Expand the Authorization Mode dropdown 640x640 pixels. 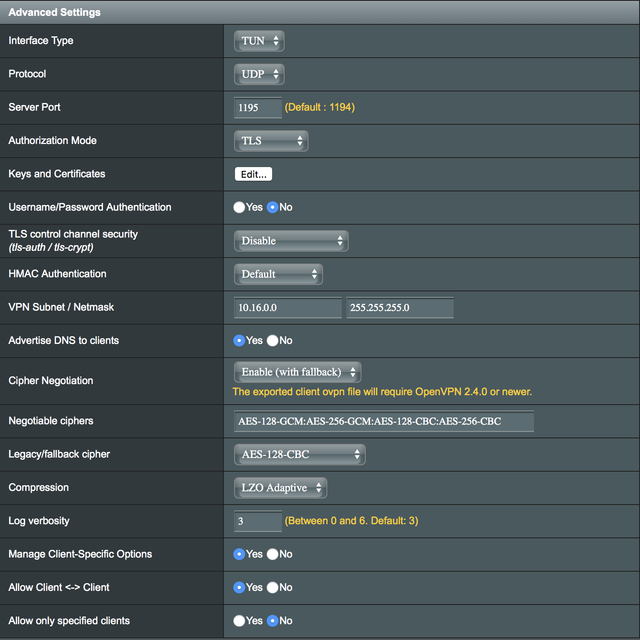tap(270, 141)
